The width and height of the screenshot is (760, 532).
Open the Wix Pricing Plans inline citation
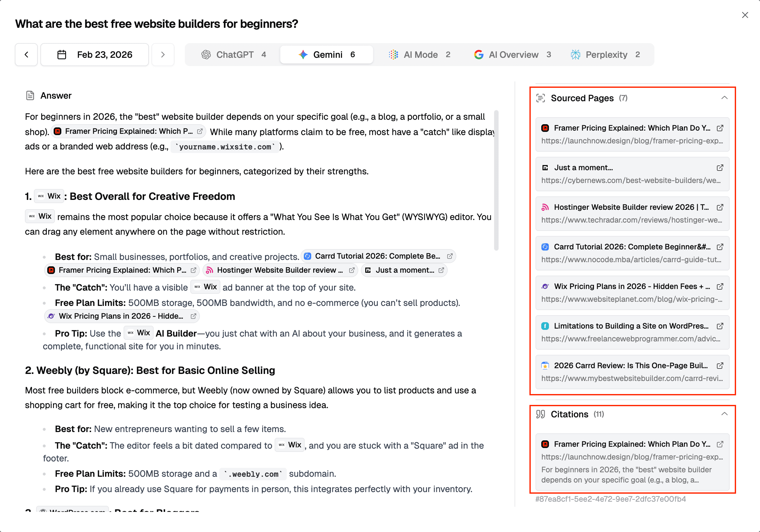click(x=121, y=316)
